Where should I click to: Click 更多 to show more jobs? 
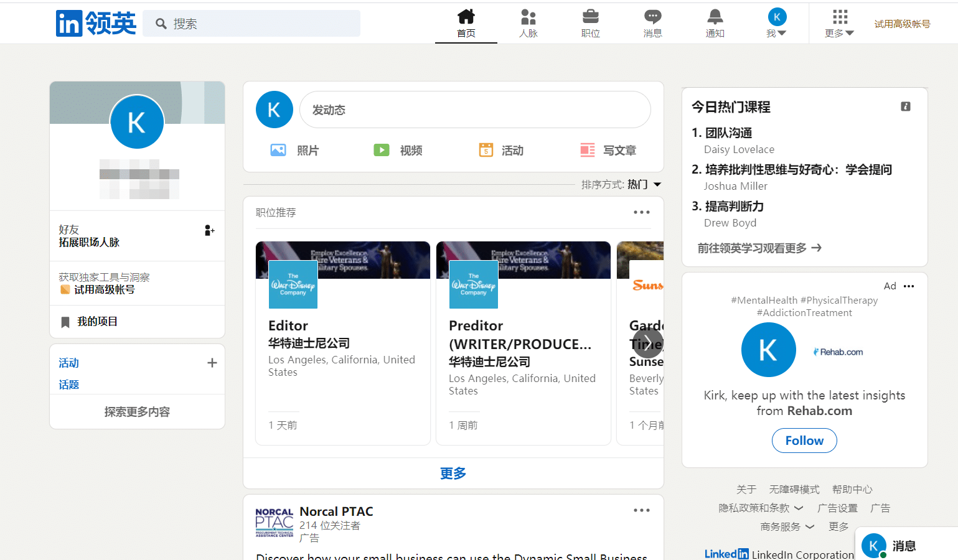[453, 474]
